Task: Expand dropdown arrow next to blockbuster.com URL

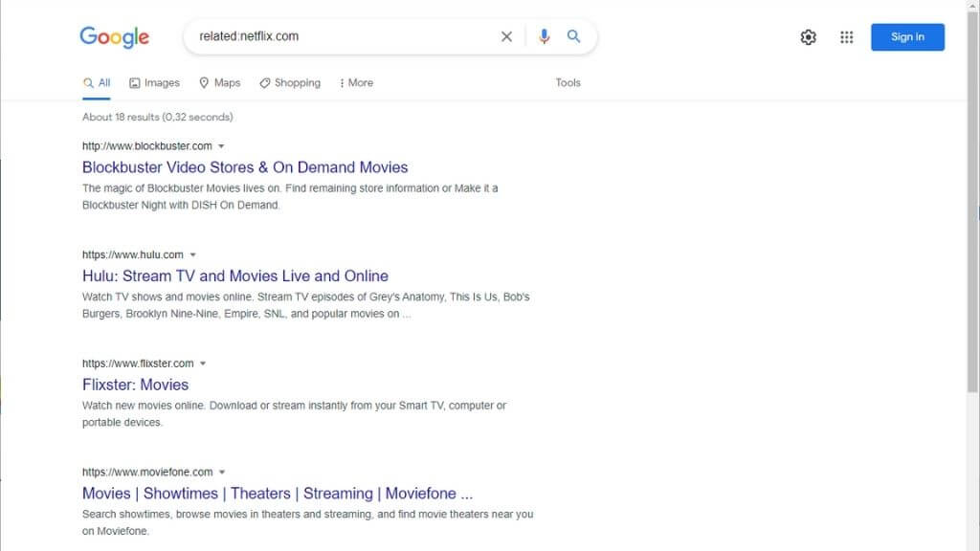Action: point(221,146)
